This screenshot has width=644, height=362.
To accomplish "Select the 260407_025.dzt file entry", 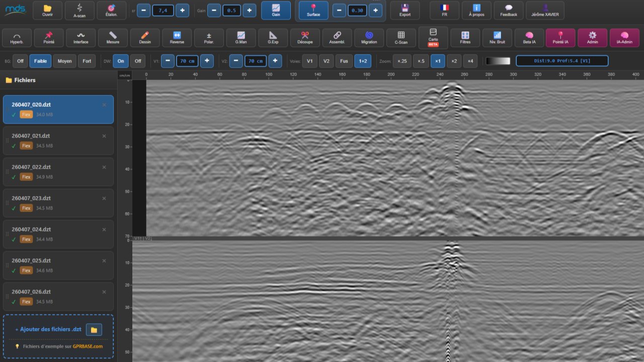I will click(x=58, y=265).
